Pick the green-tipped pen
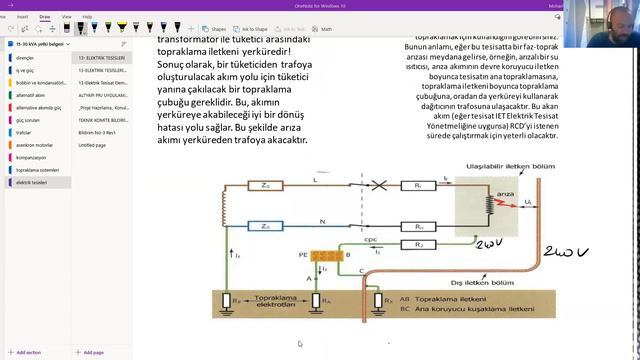This screenshot has height=360, width=640. (108, 28)
